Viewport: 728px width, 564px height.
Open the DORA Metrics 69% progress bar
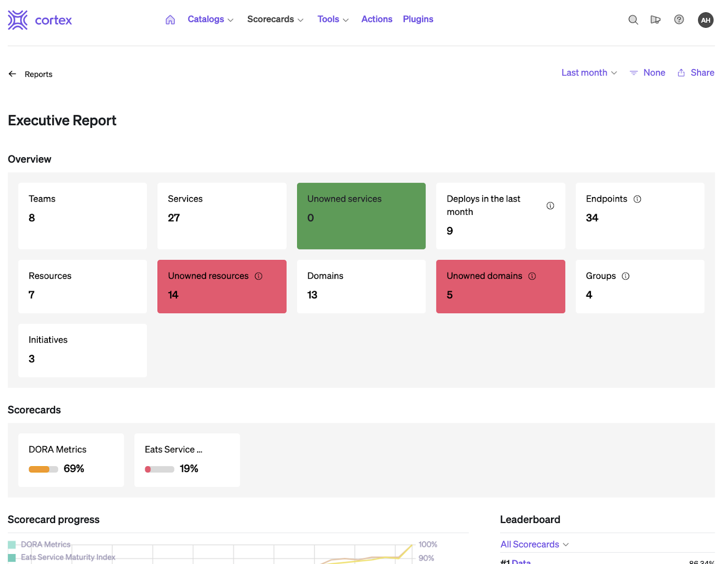(x=43, y=469)
